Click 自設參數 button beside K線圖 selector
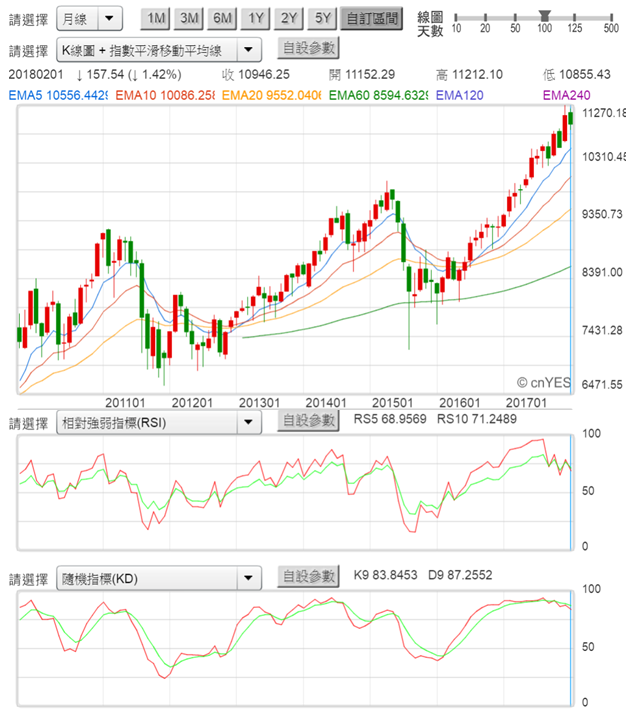 pyautogui.click(x=308, y=48)
